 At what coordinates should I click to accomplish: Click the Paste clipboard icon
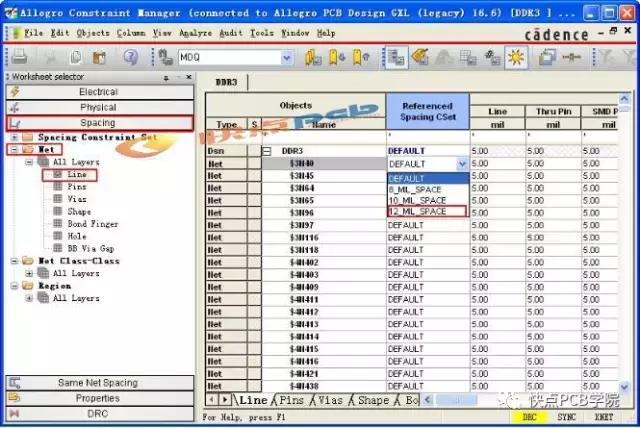coord(99,57)
